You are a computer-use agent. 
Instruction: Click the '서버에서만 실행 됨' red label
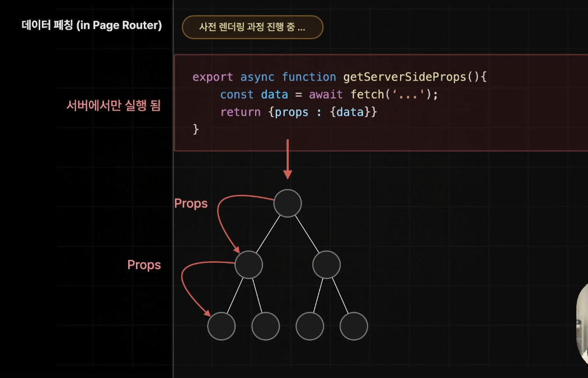114,105
